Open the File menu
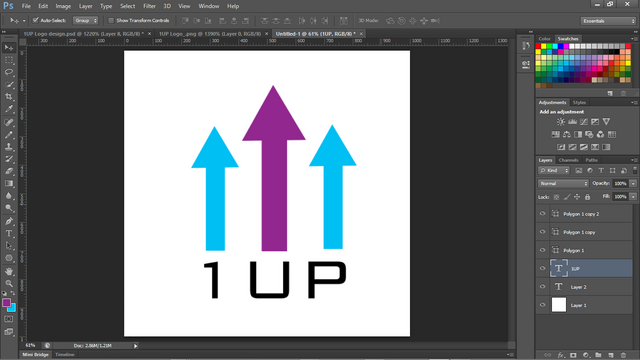This screenshot has height=360, width=640. (26, 6)
